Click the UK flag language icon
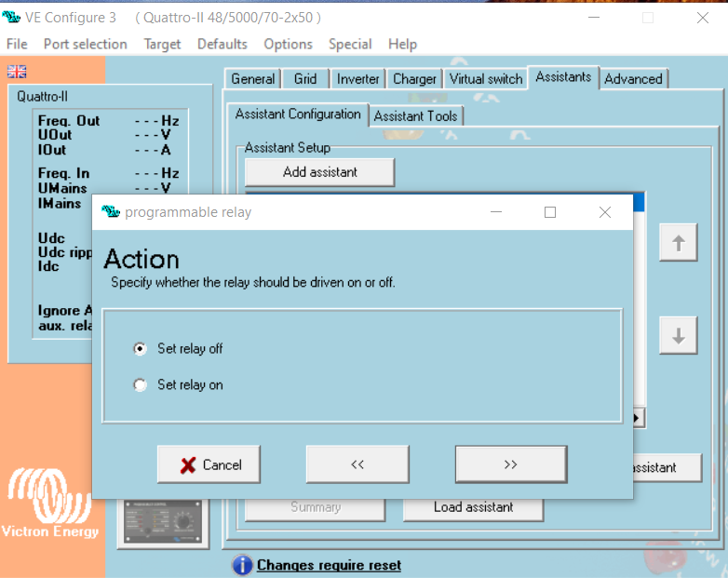 [x=17, y=72]
